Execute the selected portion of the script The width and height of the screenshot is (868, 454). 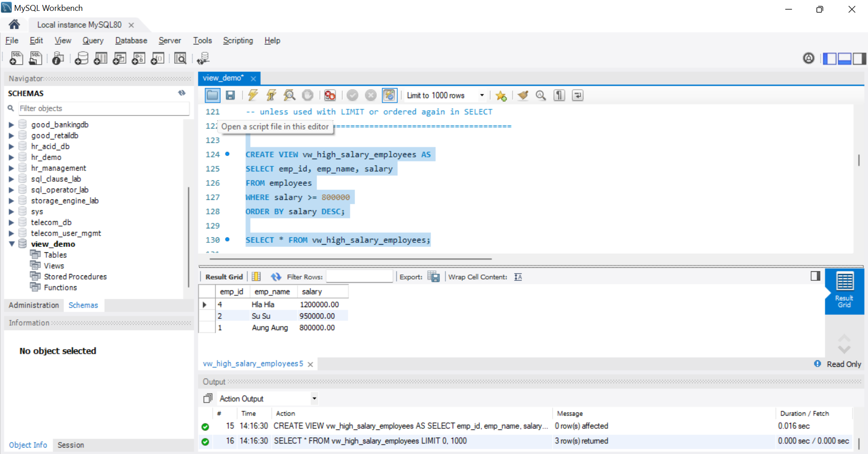tap(253, 95)
